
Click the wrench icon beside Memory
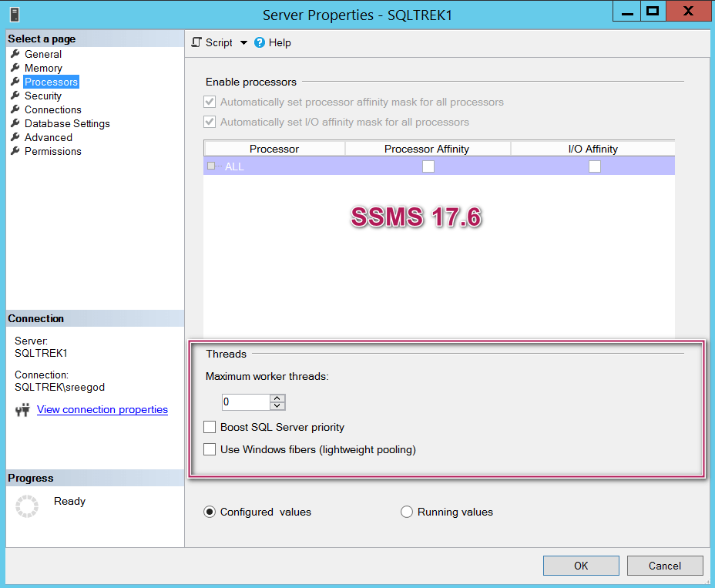[15, 68]
